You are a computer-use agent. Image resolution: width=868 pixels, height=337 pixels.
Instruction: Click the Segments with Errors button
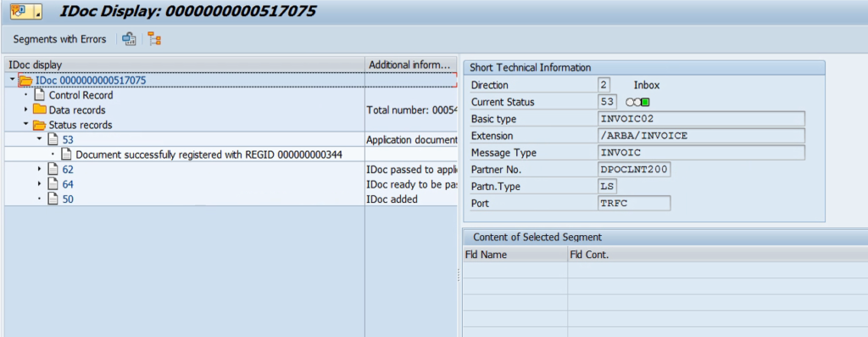[59, 39]
